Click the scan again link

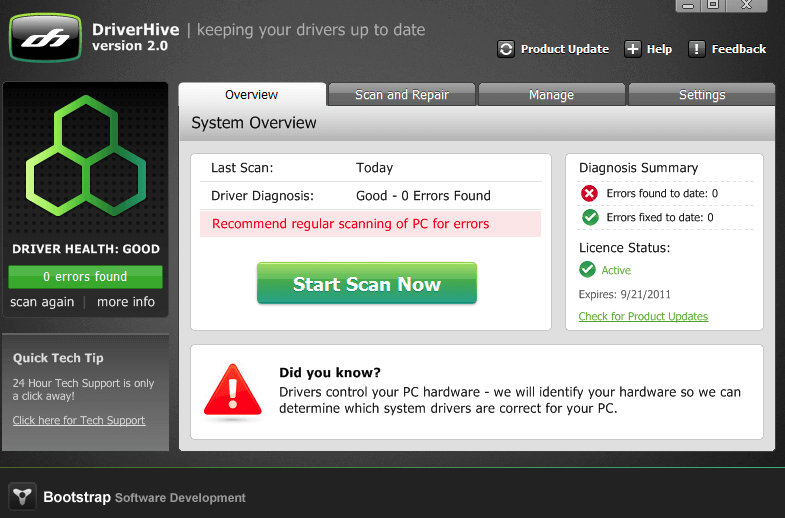[42, 302]
